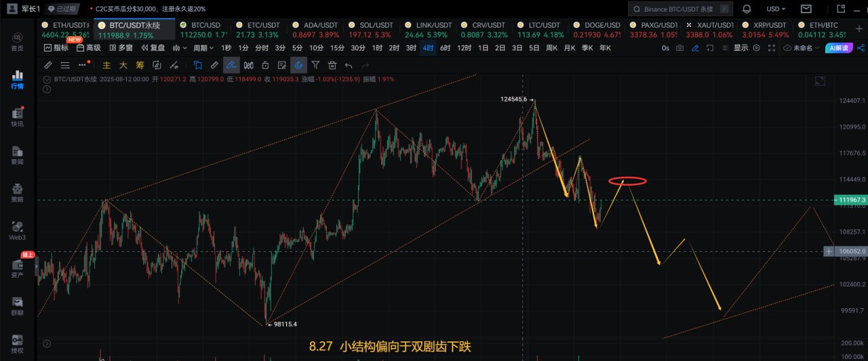
Task: Click the Binance BTC/USDT search field
Action: 680,9
